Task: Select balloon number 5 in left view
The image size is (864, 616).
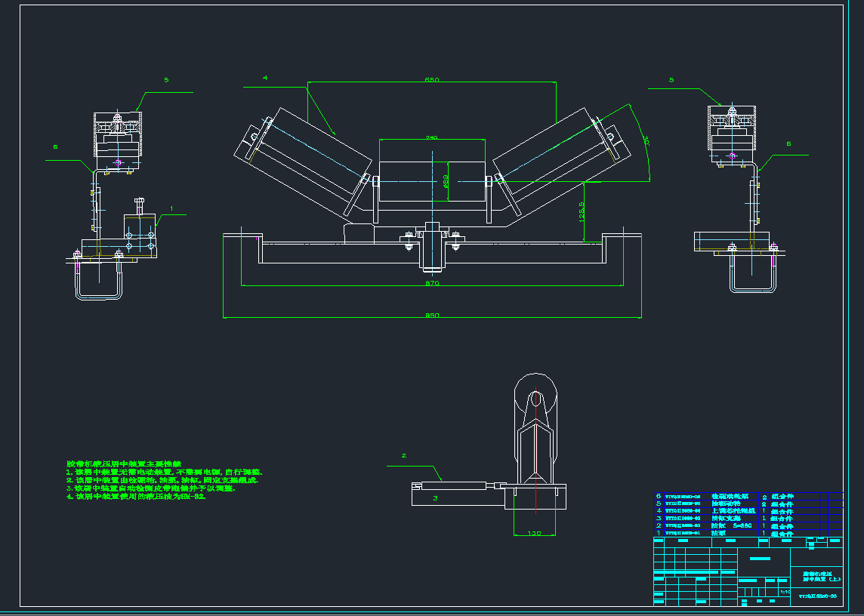Action: pyautogui.click(x=166, y=79)
